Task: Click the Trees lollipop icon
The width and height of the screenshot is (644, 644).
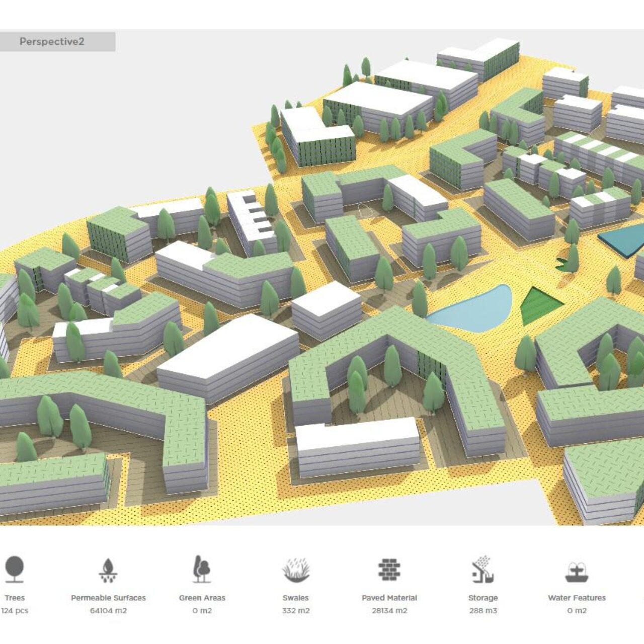Action: pyautogui.click(x=15, y=569)
